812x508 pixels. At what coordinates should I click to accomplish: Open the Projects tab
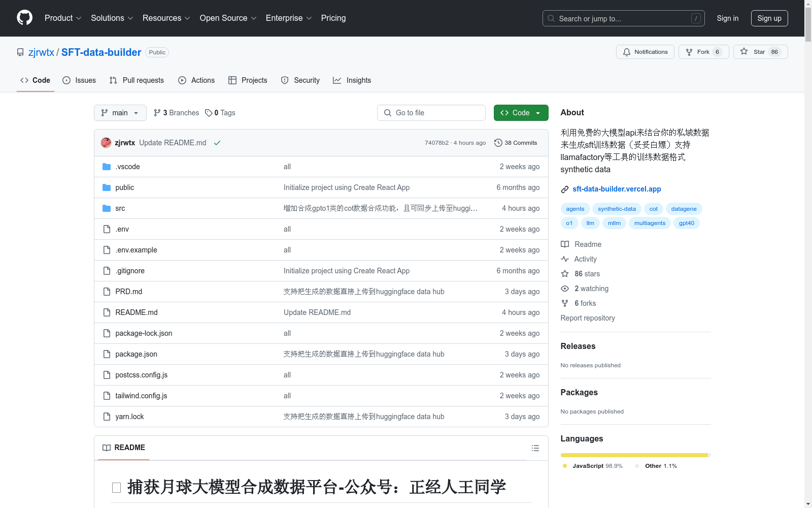[248, 80]
